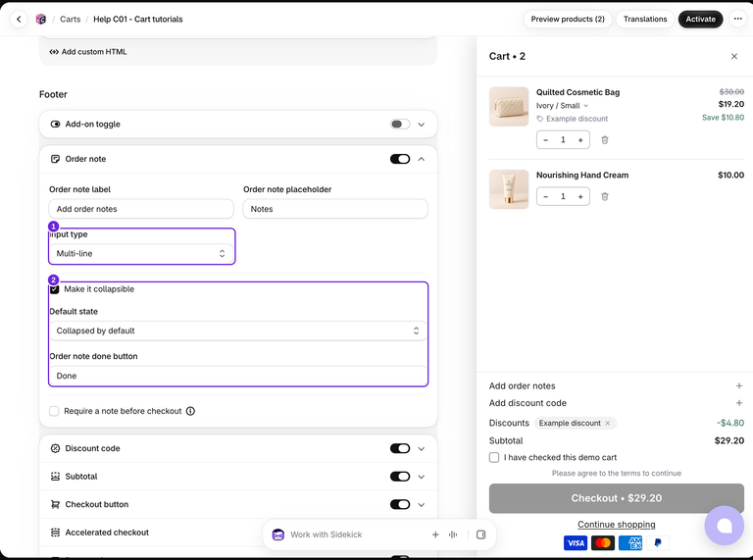This screenshot has height=560, width=753.
Task: Open the app logo home icon
Action: pos(41,20)
